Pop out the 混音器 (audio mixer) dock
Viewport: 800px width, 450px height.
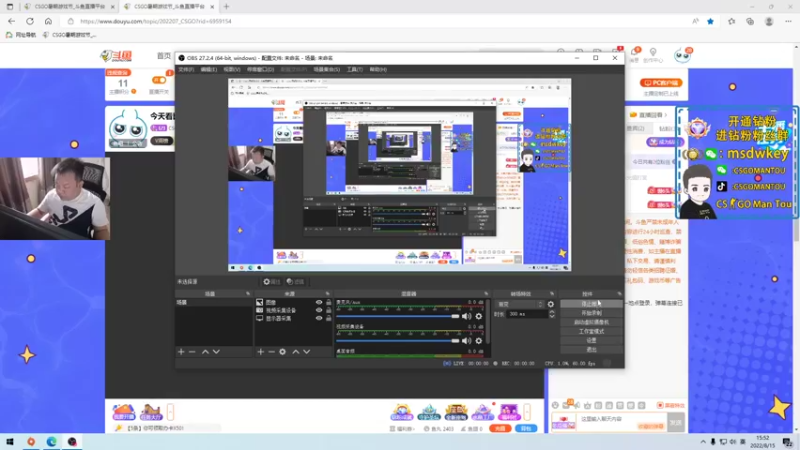pos(486,294)
